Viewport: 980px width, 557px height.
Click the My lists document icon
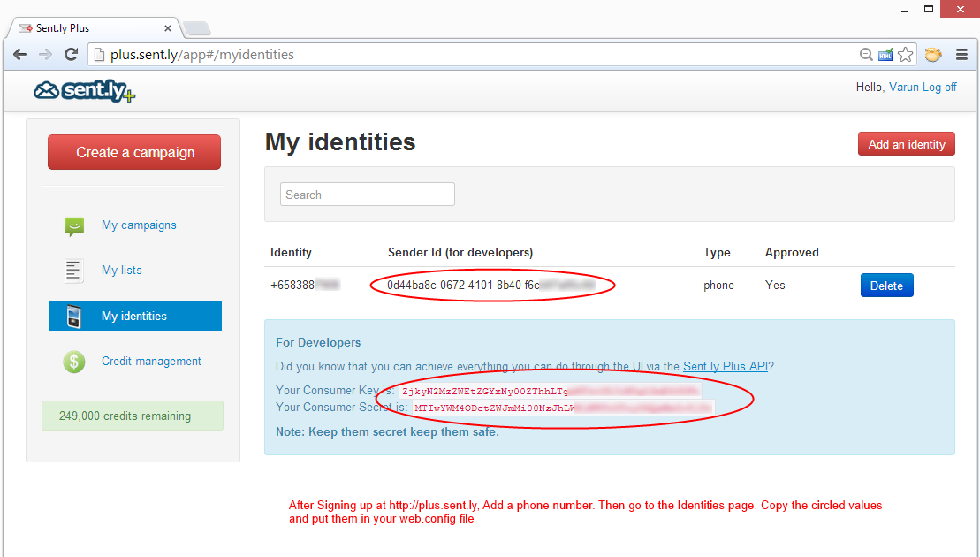tap(73, 271)
